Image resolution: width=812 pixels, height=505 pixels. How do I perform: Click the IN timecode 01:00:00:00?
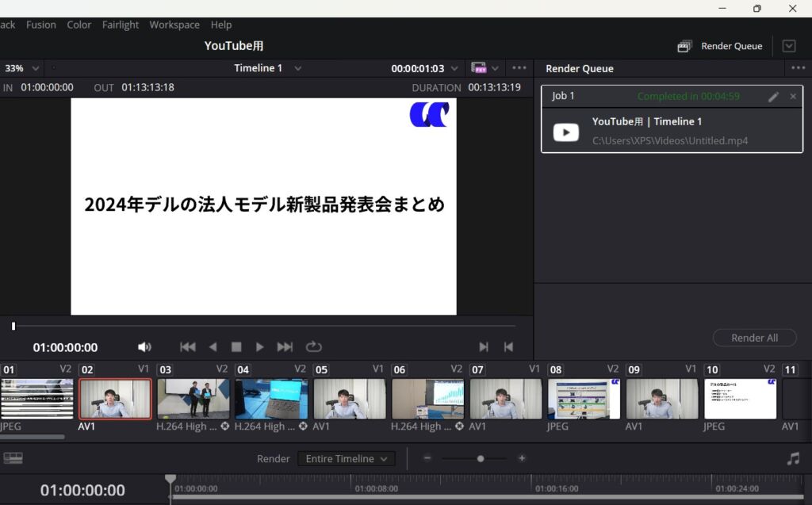[47, 87]
